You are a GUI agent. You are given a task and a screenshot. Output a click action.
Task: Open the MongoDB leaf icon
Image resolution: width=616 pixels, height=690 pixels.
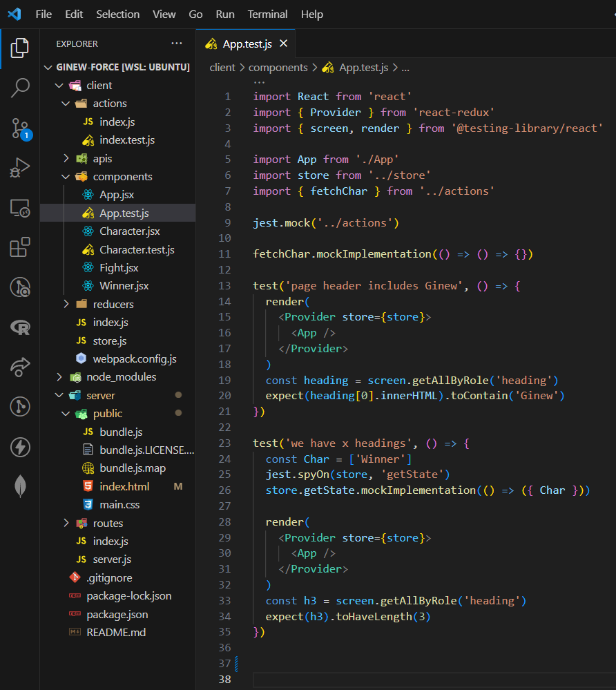pos(20,487)
